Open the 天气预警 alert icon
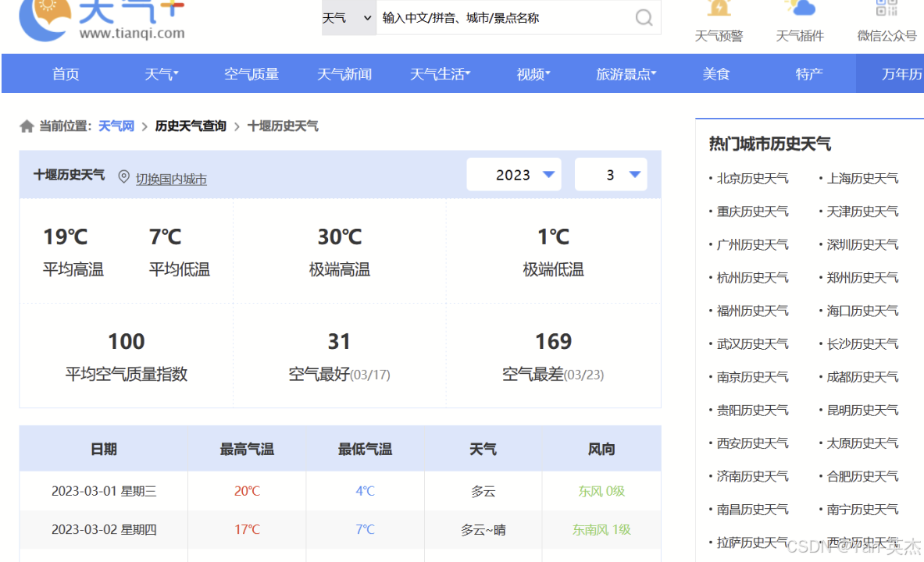The height and width of the screenshot is (562, 924). (719, 9)
